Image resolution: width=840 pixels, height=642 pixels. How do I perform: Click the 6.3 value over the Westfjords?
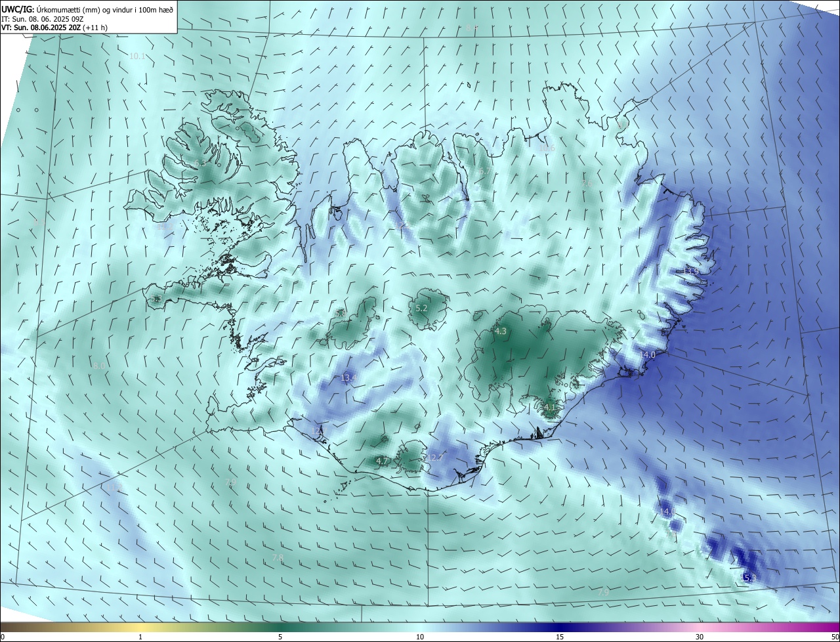tap(200, 162)
